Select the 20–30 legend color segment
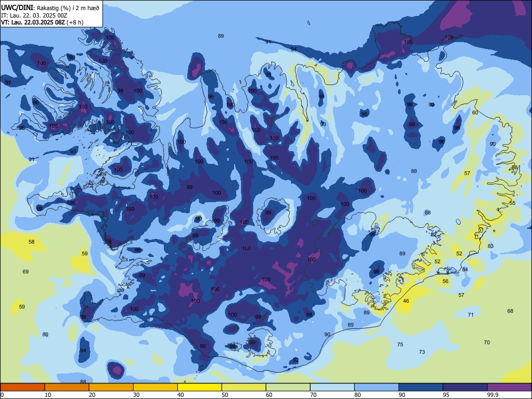The width and height of the screenshot is (532, 399). 111,387
